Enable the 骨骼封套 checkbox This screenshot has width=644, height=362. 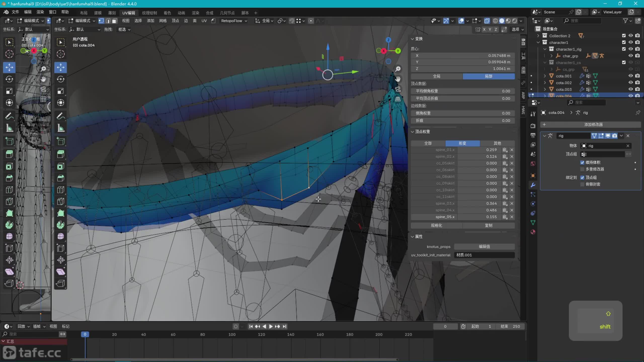click(x=582, y=184)
